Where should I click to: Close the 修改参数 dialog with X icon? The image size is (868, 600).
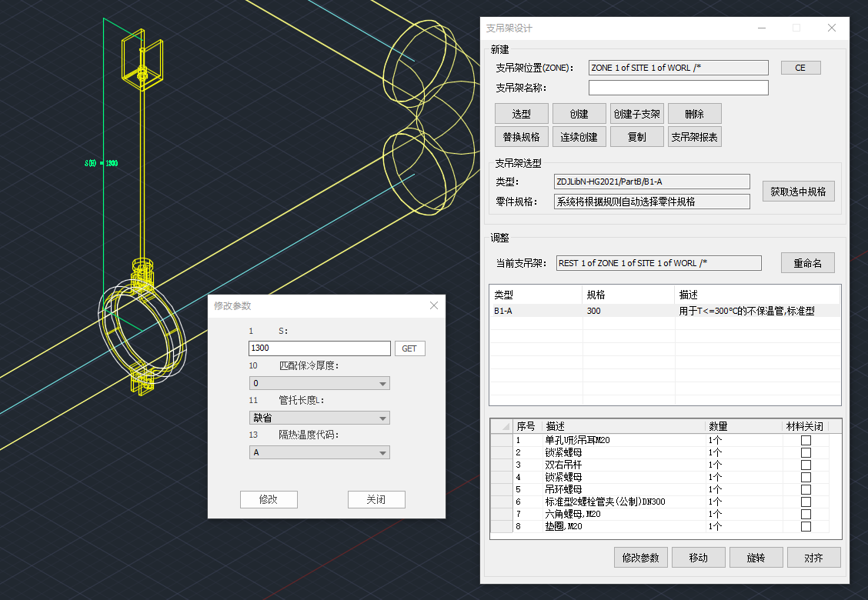pos(434,306)
